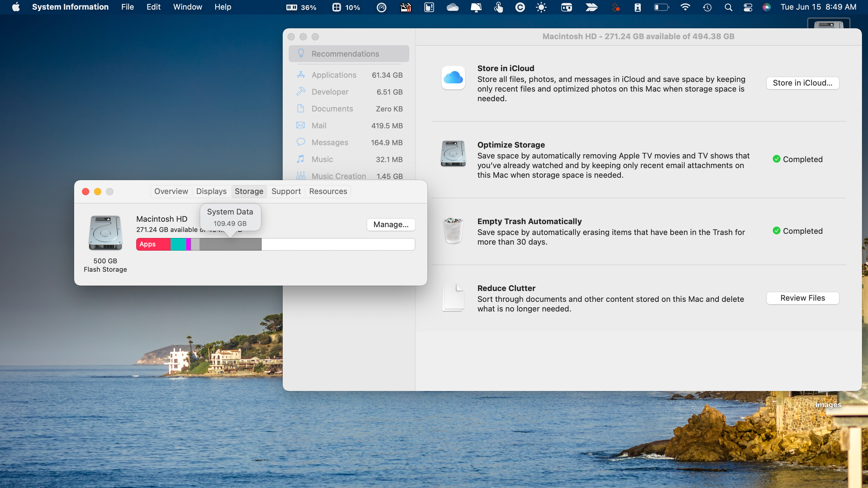This screenshot has width=868, height=488.
Task: Click the Recommendations lightbulb icon
Action: tap(301, 54)
